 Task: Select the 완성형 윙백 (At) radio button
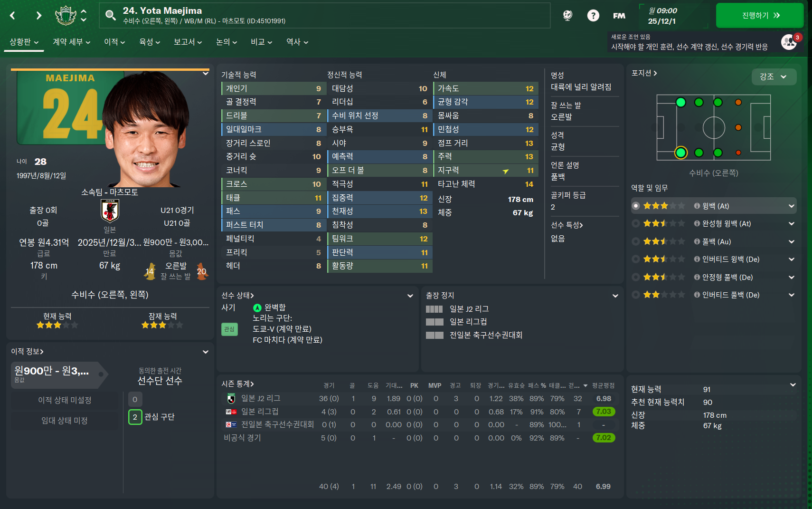pyautogui.click(x=636, y=223)
